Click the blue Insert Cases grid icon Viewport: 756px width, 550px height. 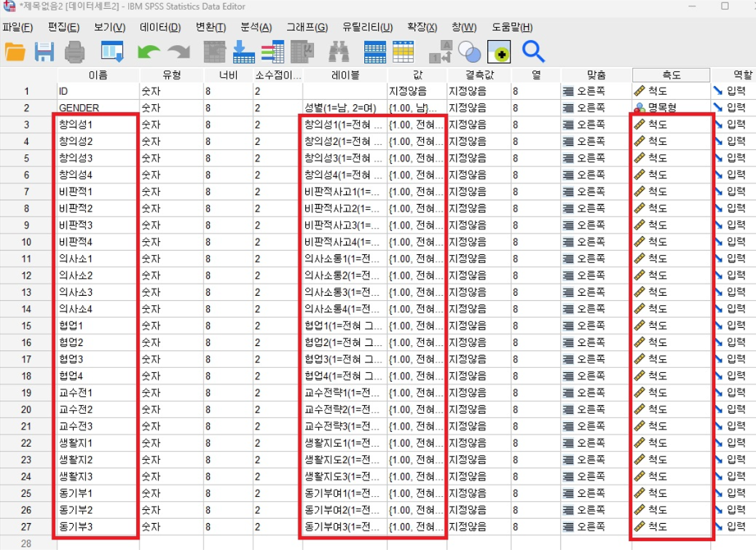(374, 52)
